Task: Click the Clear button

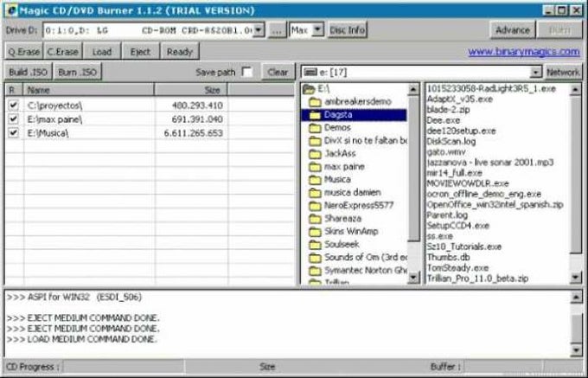Action: click(278, 72)
